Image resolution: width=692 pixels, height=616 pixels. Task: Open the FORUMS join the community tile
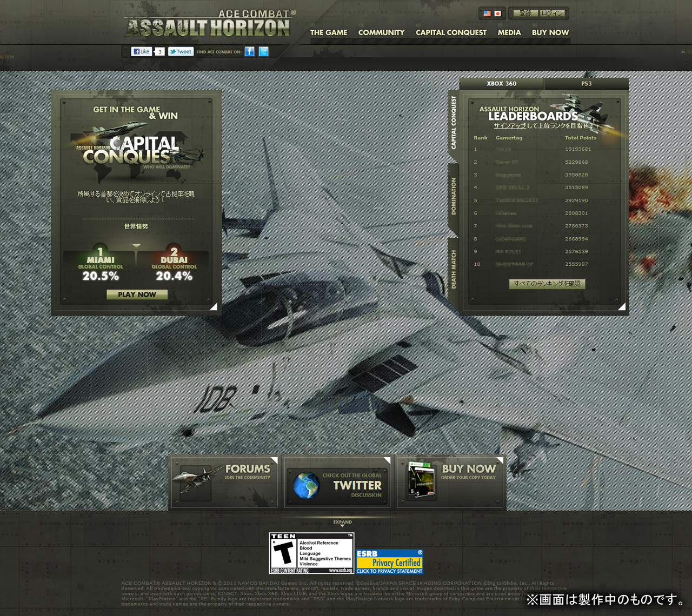pyautogui.click(x=225, y=483)
